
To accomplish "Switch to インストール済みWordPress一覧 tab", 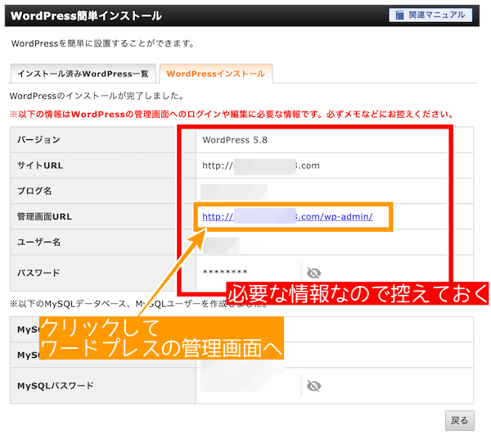I will (x=83, y=74).
